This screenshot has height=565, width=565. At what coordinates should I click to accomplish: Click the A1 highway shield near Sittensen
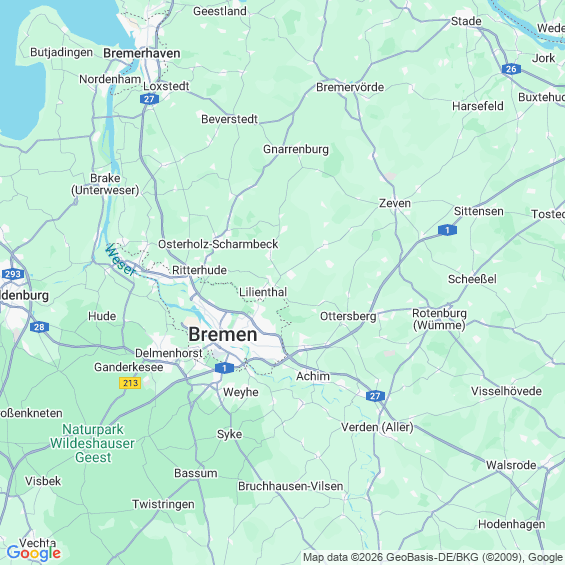[x=447, y=230]
